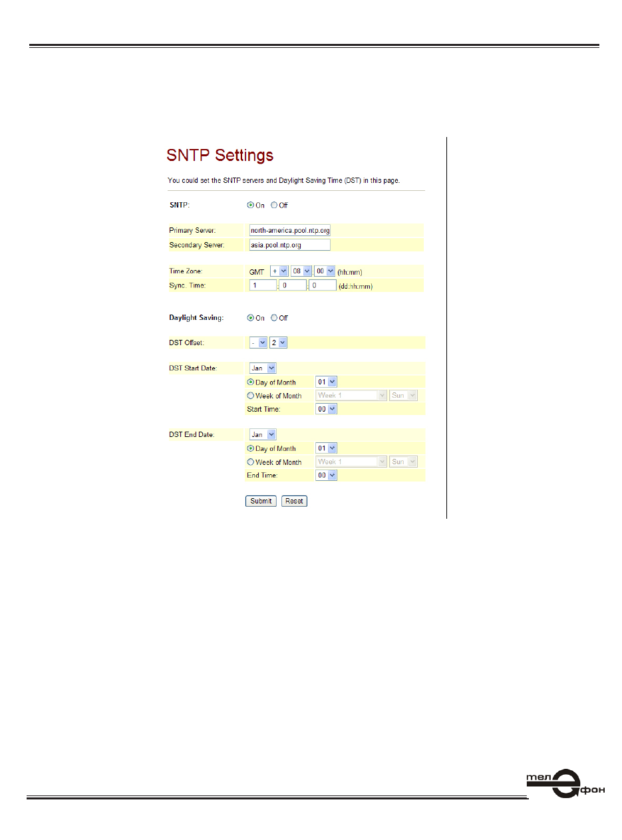Select Daylight Saving Off option
This screenshot has width=622, height=840.
pos(274,318)
